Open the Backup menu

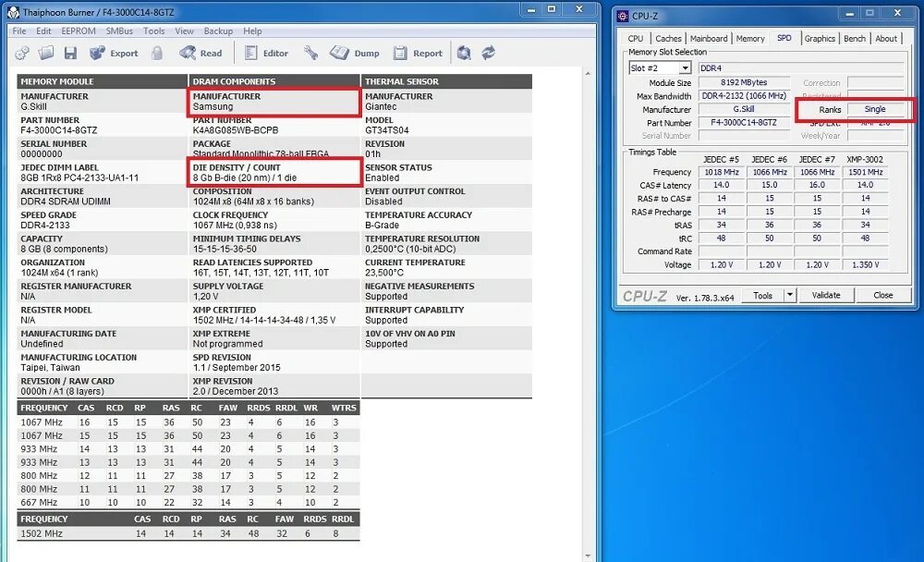click(x=218, y=31)
